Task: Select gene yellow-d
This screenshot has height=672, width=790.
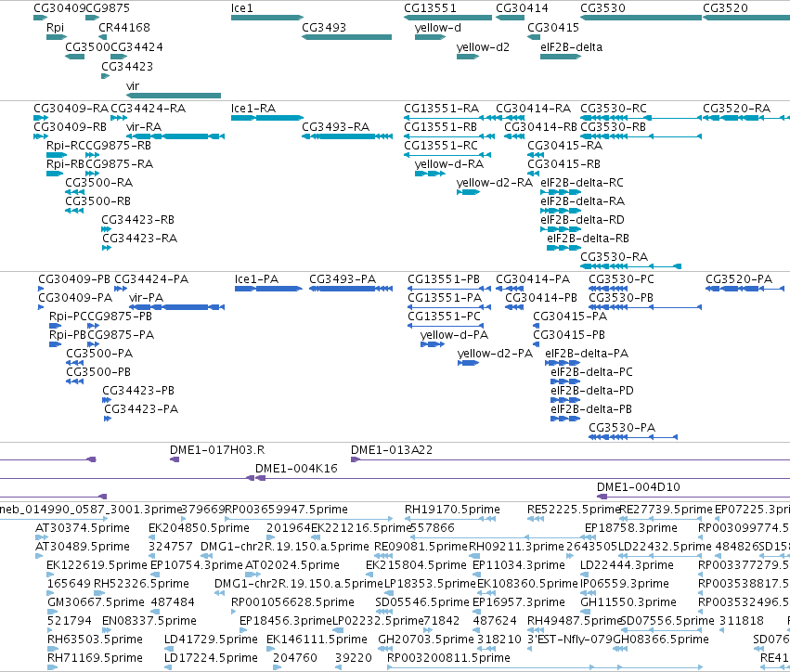Action: (430, 37)
